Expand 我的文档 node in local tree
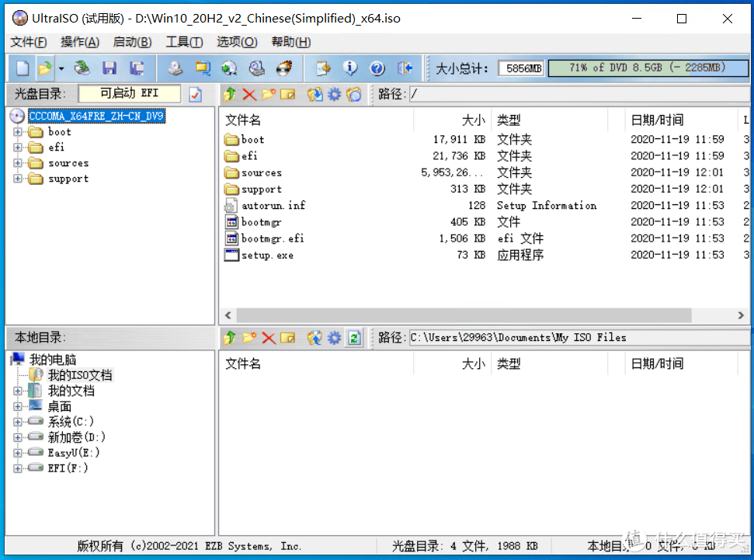This screenshot has width=754, height=560. click(18, 391)
